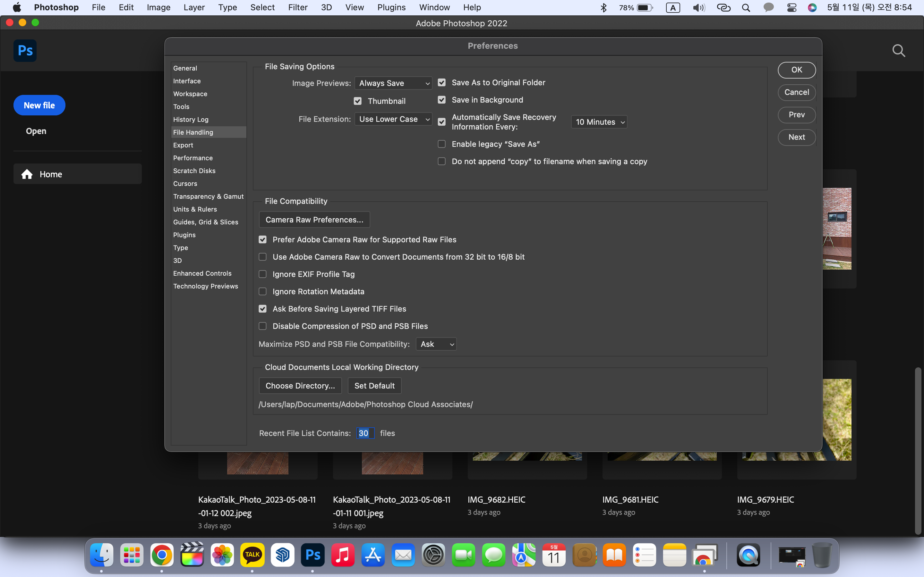Click the Home house icon in sidebar

tap(27, 174)
